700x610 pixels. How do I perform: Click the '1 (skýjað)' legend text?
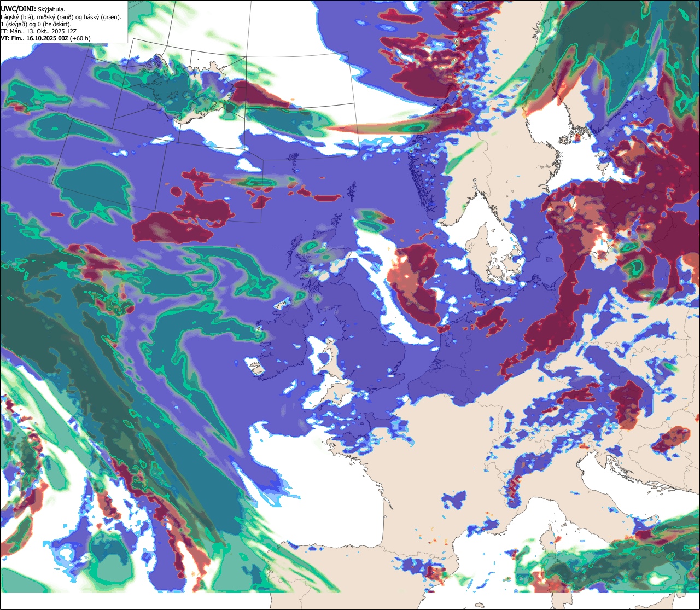click(x=14, y=25)
